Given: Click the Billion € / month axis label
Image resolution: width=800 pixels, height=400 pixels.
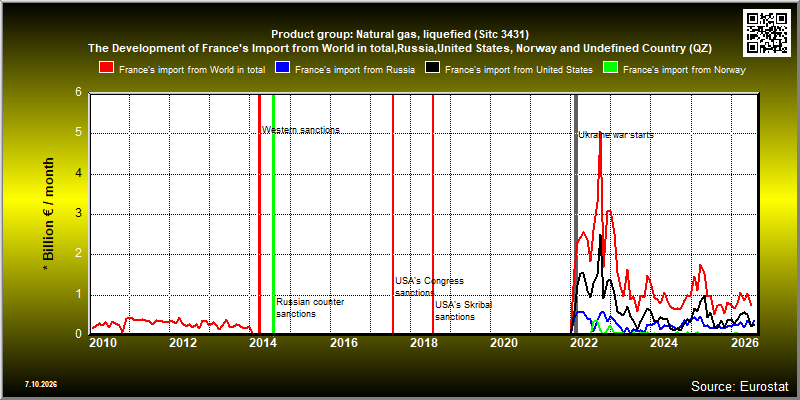Looking at the screenshot, I should 48,215.
